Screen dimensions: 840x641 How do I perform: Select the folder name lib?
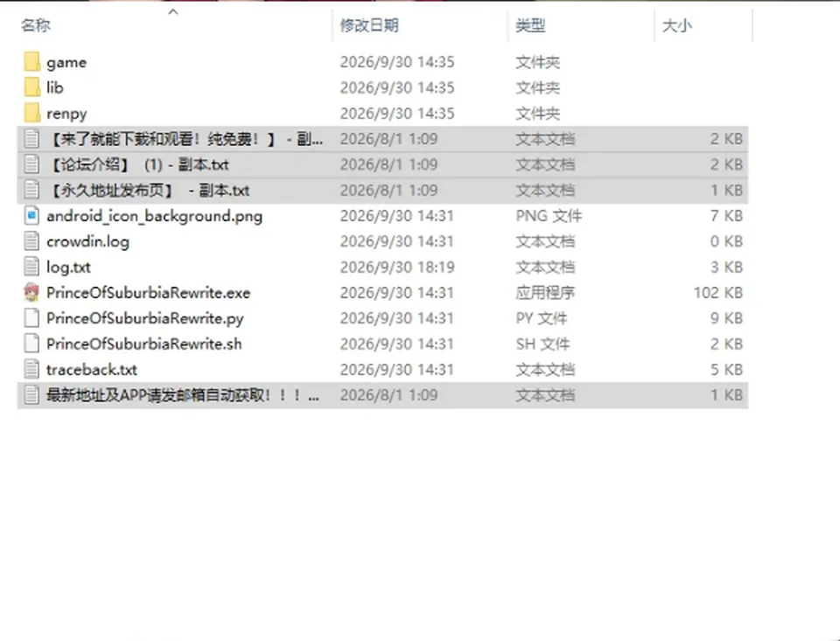(x=54, y=87)
